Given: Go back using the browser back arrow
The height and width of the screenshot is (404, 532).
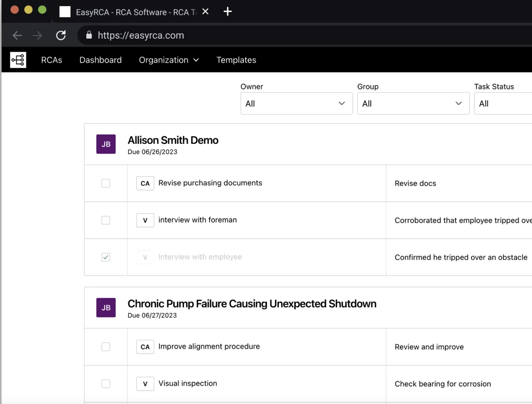Looking at the screenshot, I should click(17, 35).
